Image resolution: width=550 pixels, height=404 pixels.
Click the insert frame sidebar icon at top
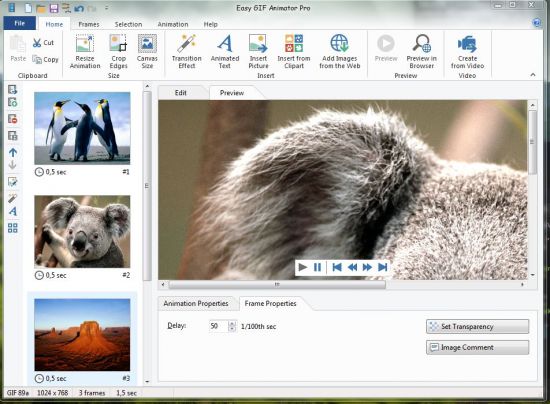[13, 90]
